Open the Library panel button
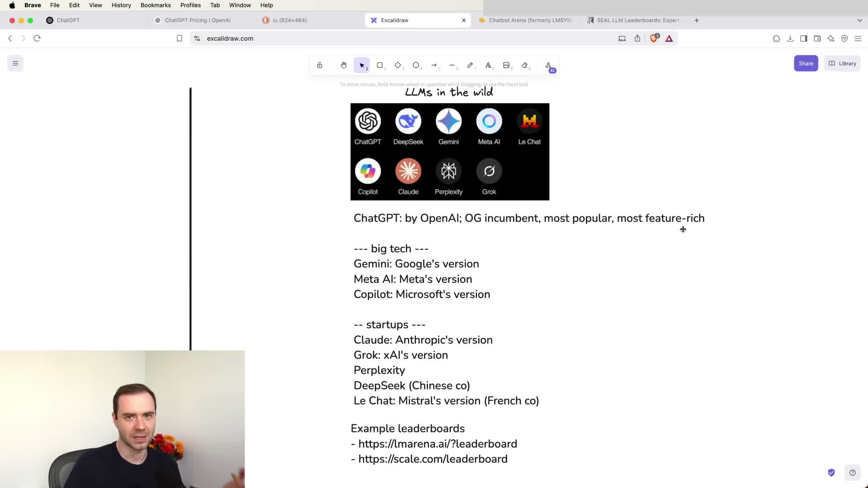 pyautogui.click(x=842, y=63)
